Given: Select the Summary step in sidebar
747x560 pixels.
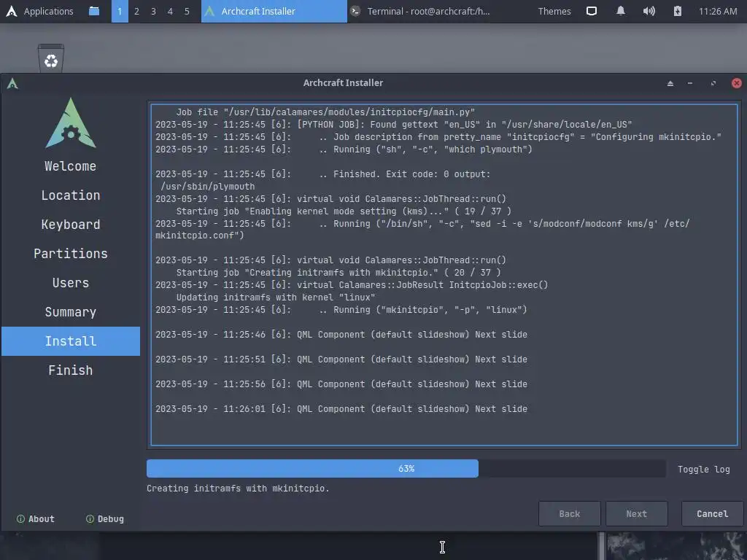Looking at the screenshot, I should coord(71,312).
